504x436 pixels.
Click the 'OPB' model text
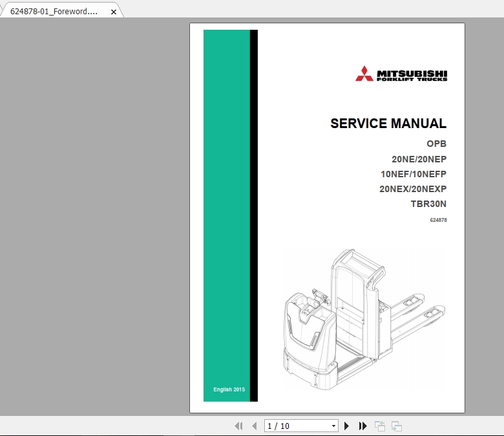[437, 144]
